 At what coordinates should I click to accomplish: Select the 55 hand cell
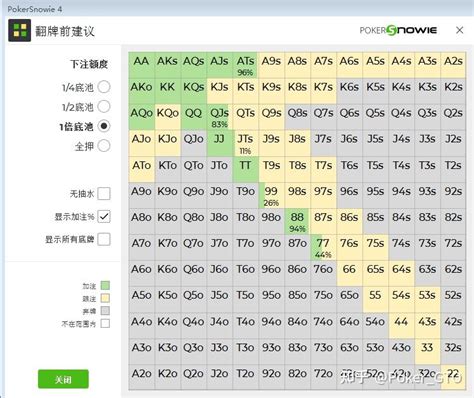pos(376,299)
